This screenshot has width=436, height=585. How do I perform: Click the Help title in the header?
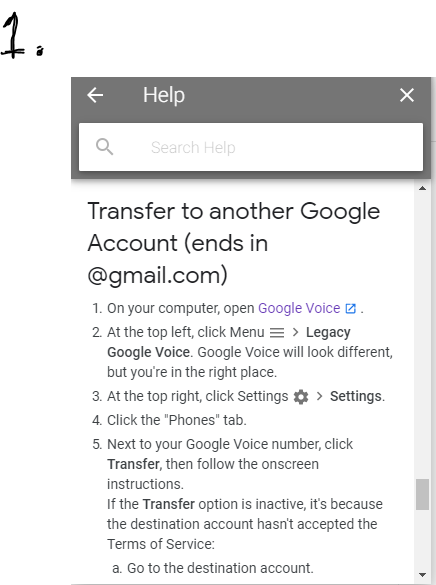click(164, 95)
